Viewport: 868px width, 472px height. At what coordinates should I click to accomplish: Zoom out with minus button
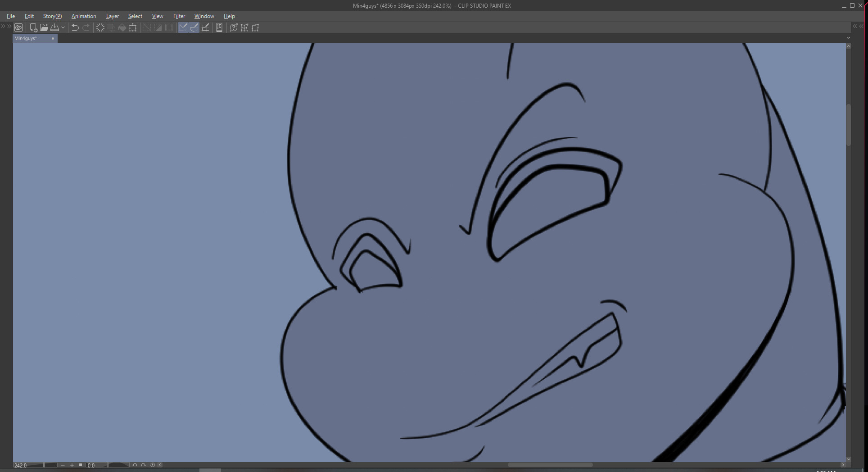(63, 465)
